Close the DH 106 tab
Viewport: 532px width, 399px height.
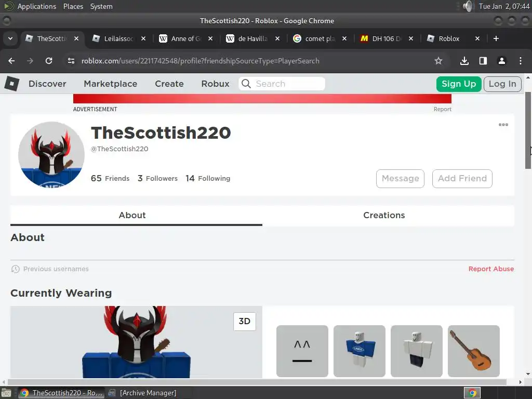click(411, 38)
